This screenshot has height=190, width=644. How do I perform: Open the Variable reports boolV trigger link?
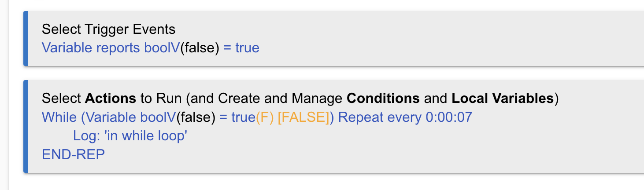[110, 47]
